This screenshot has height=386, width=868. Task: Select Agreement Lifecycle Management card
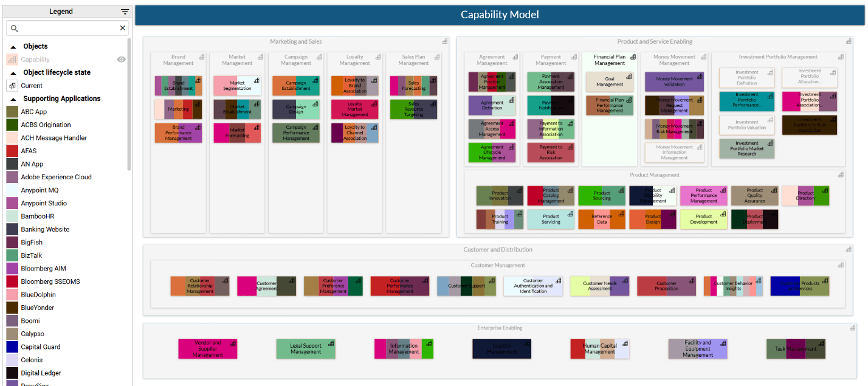[x=492, y=153]
